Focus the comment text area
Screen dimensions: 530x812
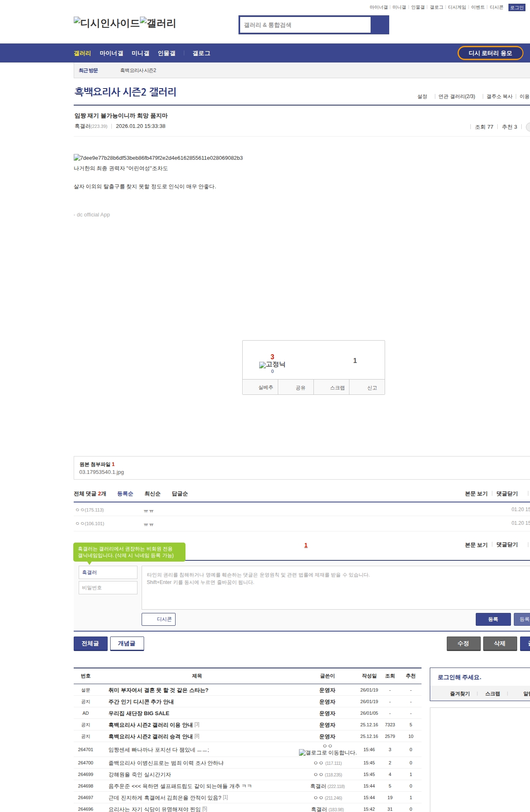pyautogui.click(x=336, y=588)
